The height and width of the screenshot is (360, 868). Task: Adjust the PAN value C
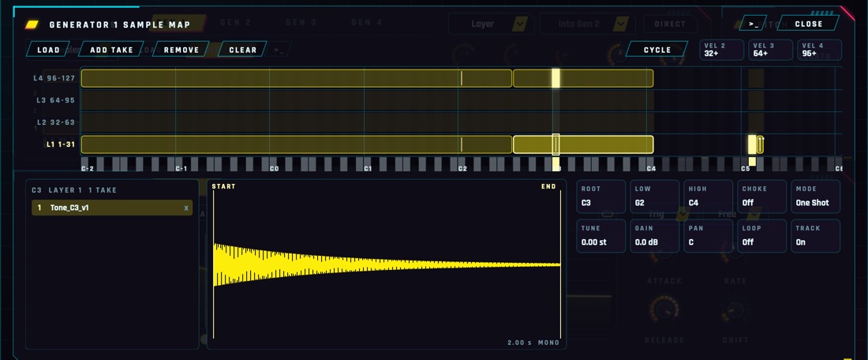pyautogui.click(x=709, y=236)
